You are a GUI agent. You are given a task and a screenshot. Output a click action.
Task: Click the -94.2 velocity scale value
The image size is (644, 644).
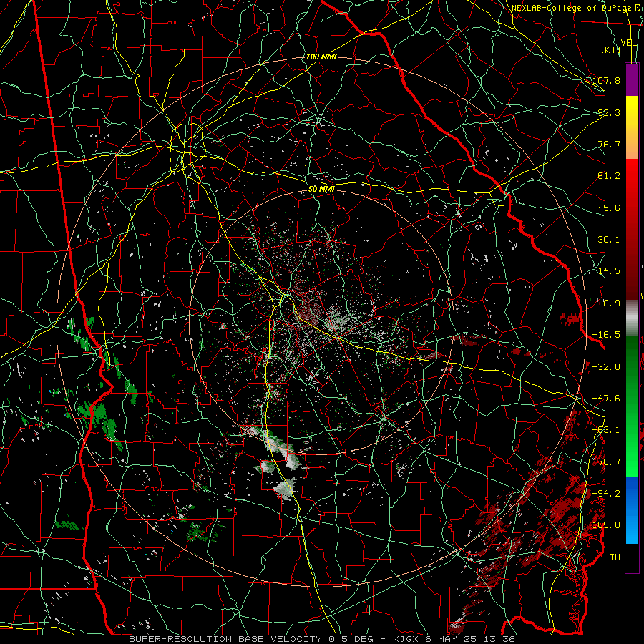pyautogui.click(x=606, y=493)
